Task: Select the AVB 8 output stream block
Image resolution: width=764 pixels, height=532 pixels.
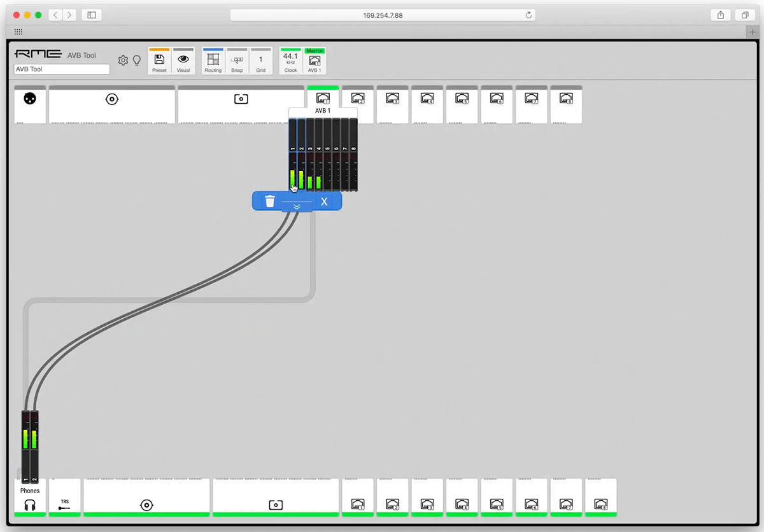Action: pyautogui.click(x=601, y=497)
